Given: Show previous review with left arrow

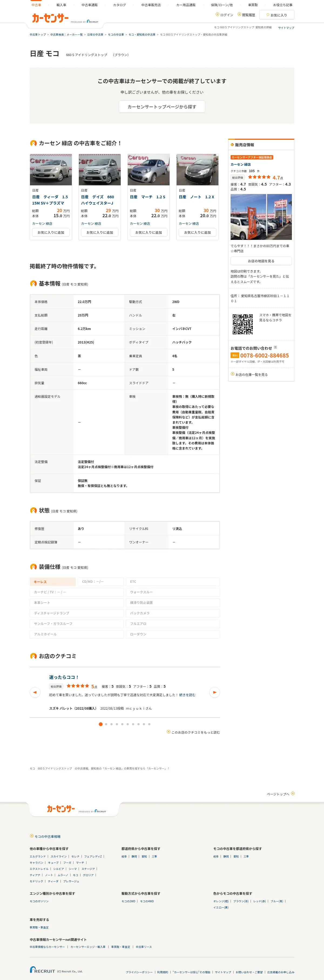Looking at the screenshot, I should (x=35, y=692).
